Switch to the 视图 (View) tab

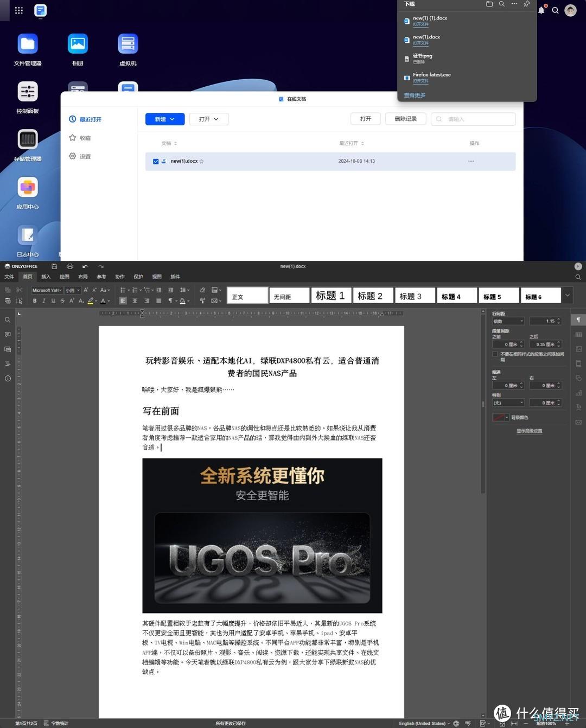pos(157,277)
